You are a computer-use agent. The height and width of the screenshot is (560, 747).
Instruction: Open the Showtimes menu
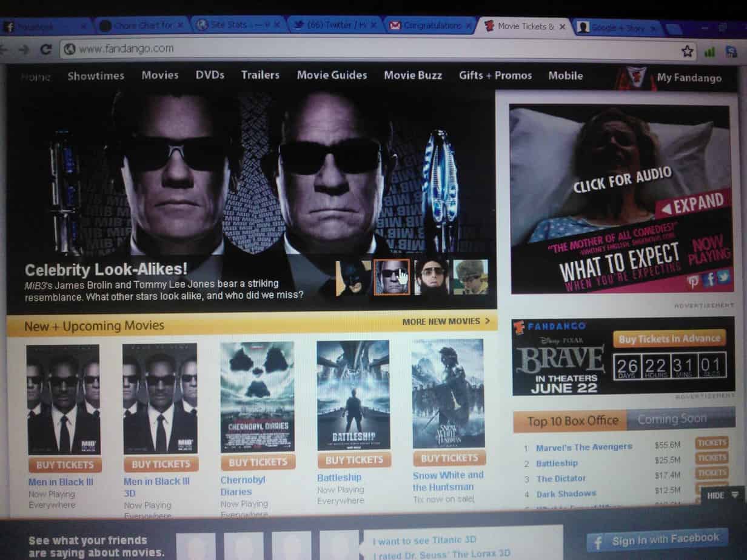pyautogui.click(x=96, y=76)
